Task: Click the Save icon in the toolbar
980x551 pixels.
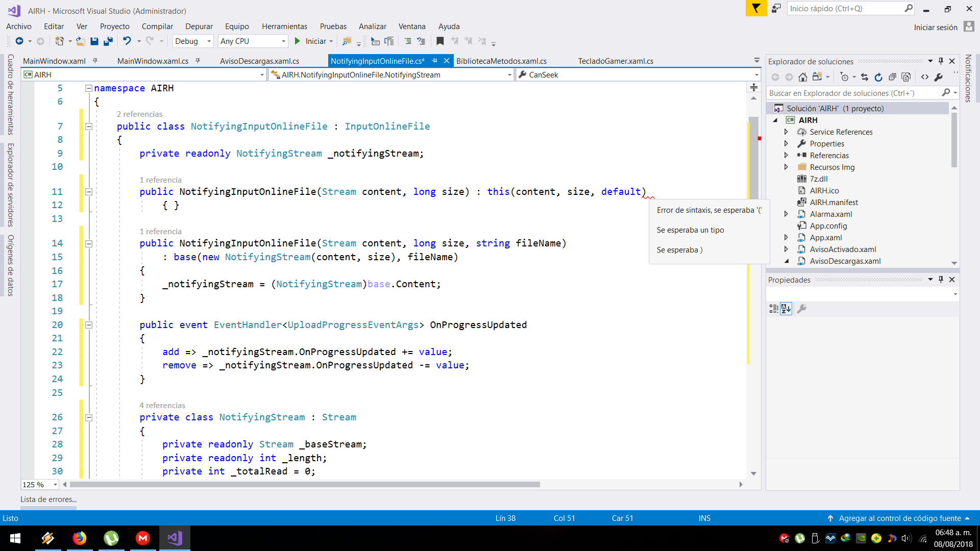Action: click(94, 41)
